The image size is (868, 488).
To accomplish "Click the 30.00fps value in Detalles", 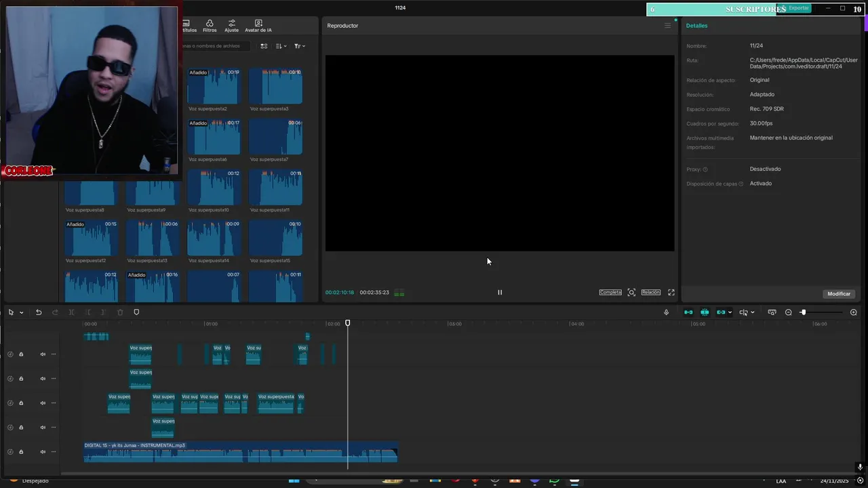I will [761, 123].
